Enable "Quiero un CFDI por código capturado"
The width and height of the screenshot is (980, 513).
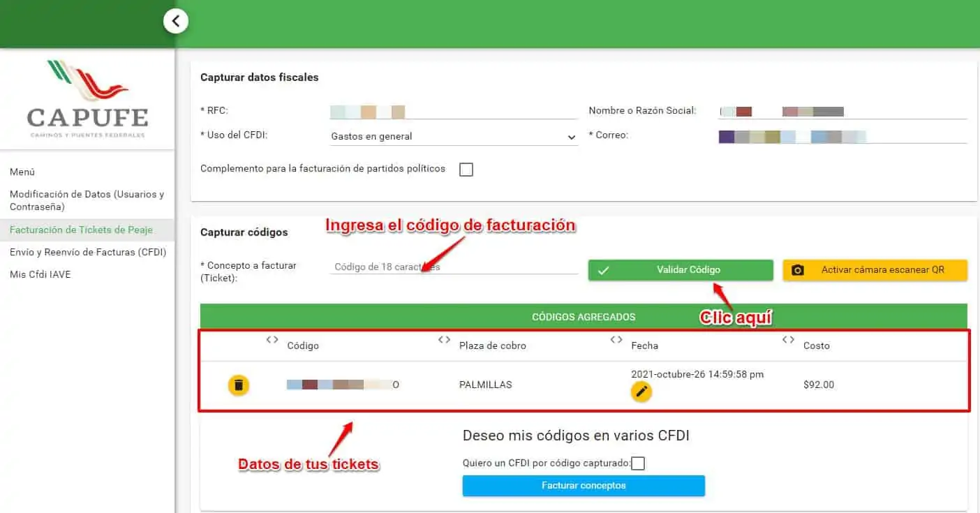point(637,463)
